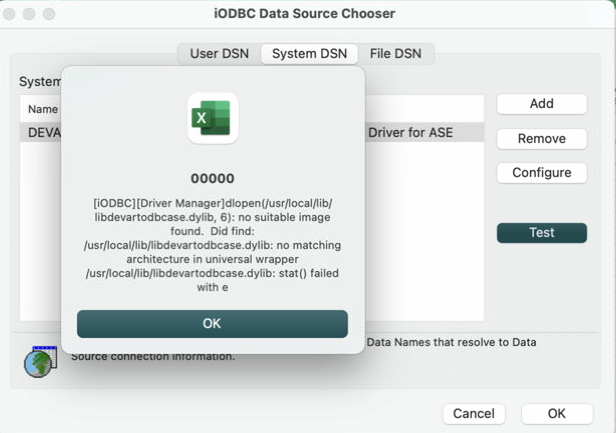Screen dimensions: 616x433
Task: Close the iODBC chooser window
Action: (9, 14)
